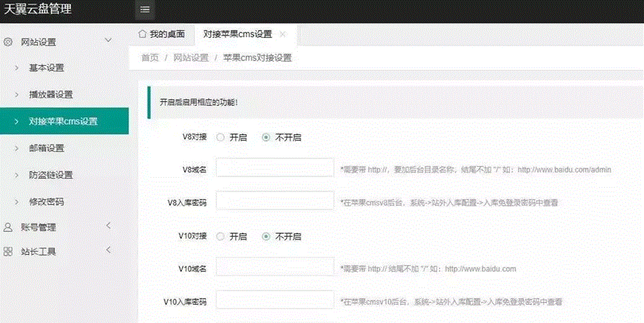The height and width of the screenshot is (323, 644).
Task: Select 开启 for V8对接
Action: 220,138
